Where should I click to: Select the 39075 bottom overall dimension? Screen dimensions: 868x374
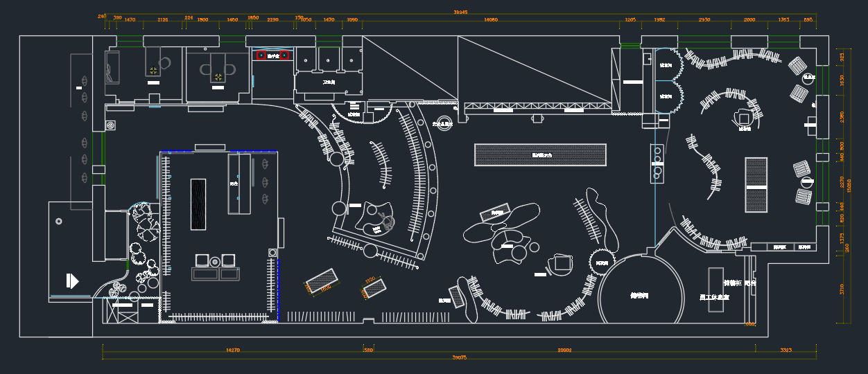[x=459, y=357]
